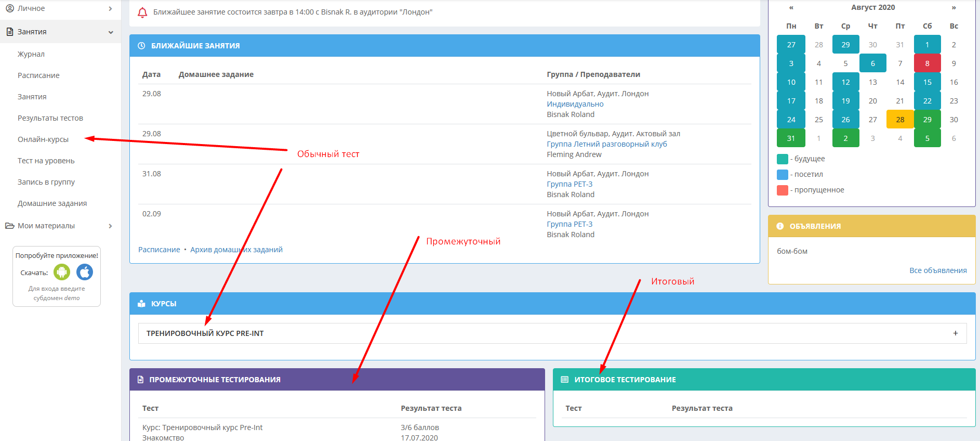Click the Занятия document icon in sidebar
980x441 pixels.
[10, 32]
